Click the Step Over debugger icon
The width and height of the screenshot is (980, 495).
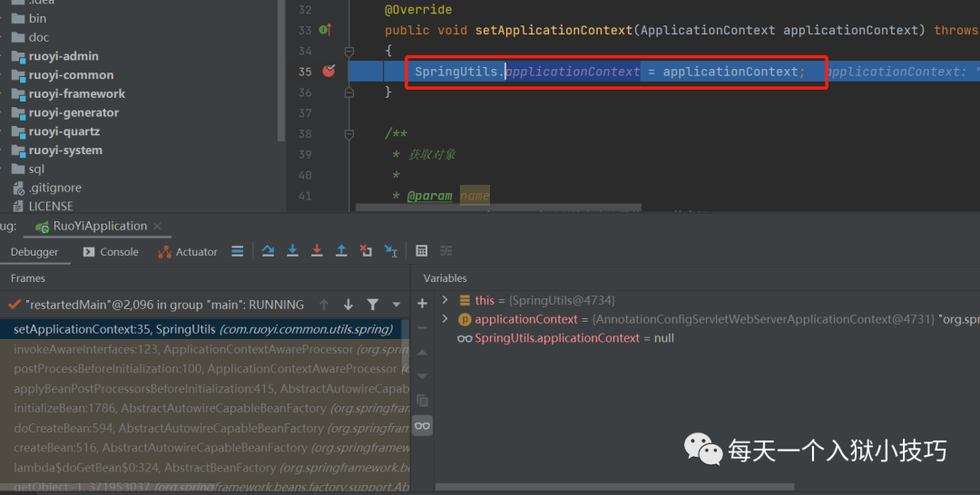point(268,251)
